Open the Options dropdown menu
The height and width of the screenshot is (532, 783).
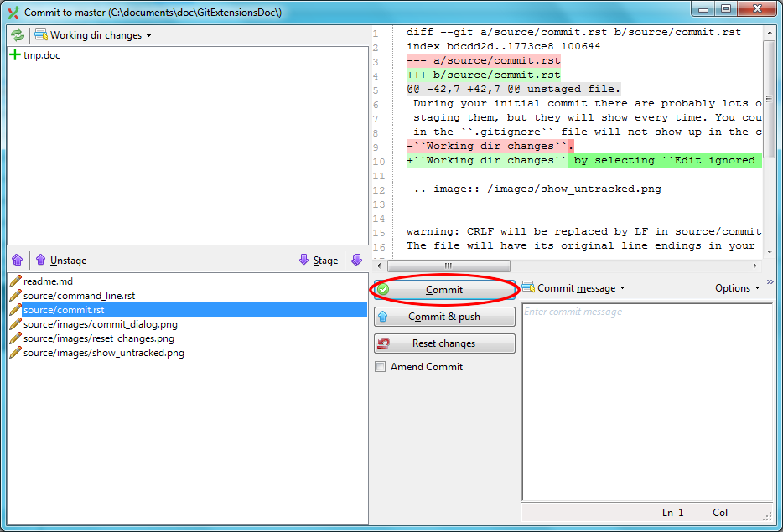point(737,288)
